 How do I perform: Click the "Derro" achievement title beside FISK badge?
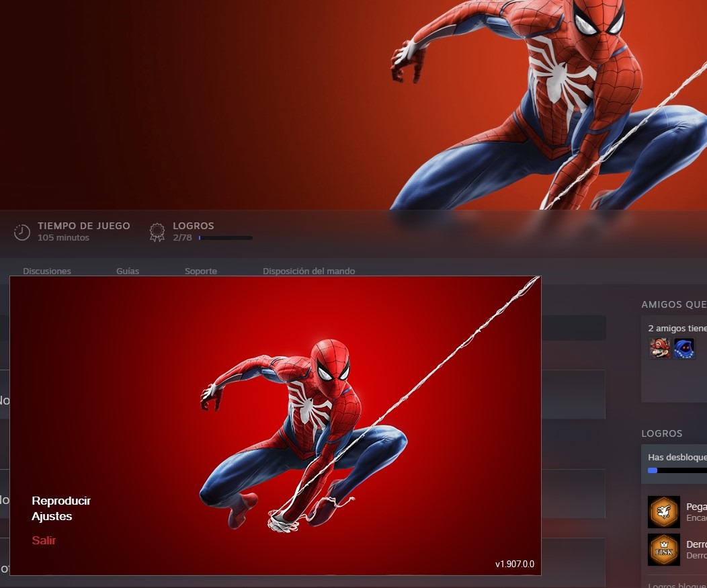tap(697, 544)
